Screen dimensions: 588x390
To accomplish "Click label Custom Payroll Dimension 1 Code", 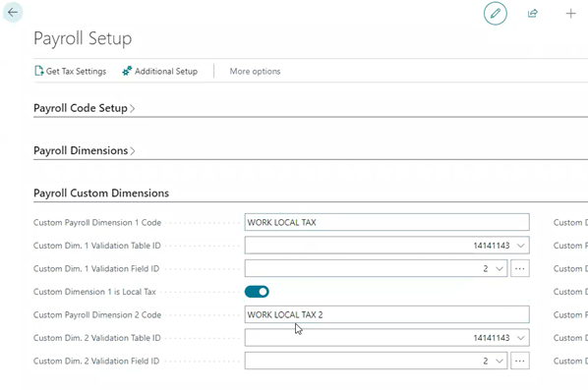I will [x=97, y=223].
